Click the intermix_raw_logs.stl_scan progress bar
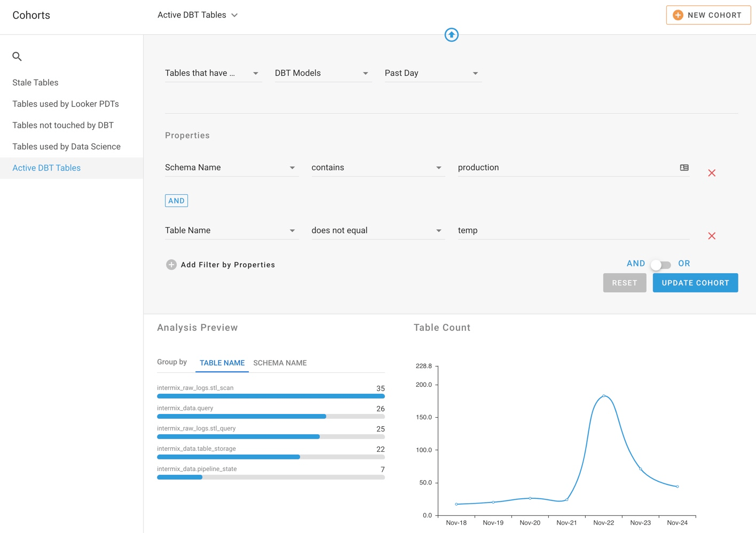Viewport: 756px width, 533px height. pos(271,396)
